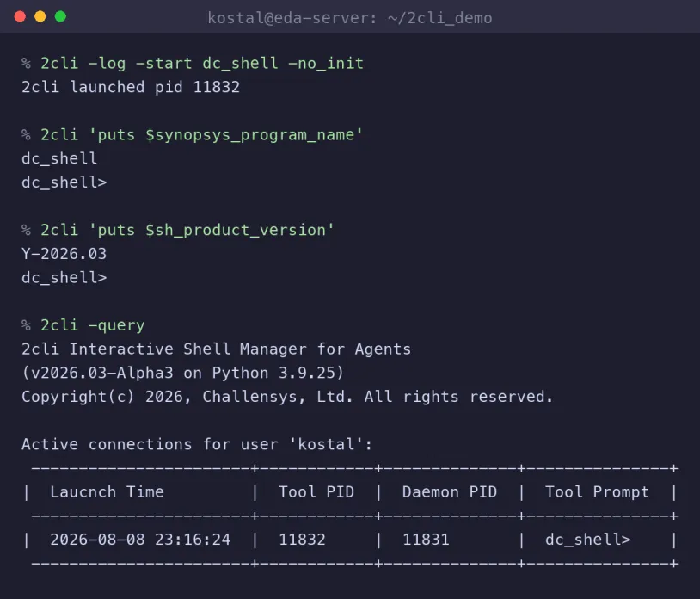Click the '2cli -query' command line
Viewport: 700px width, 599px height.
92,325
